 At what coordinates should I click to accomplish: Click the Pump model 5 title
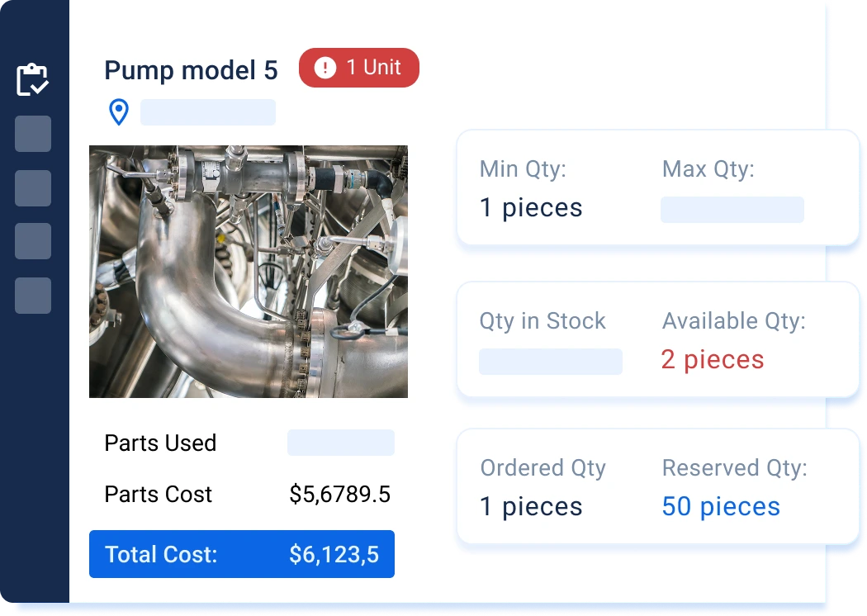[191, 71]
